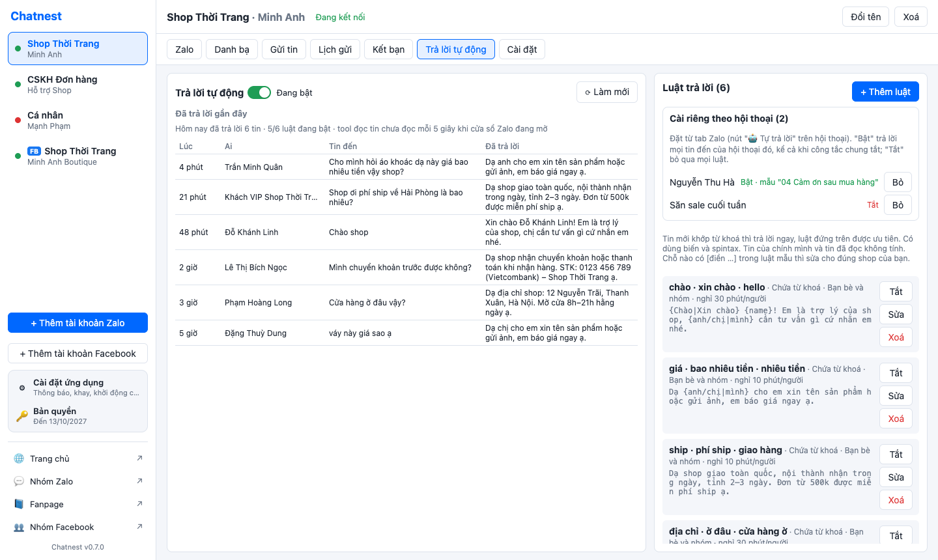Remove Săn sale cuối tuần override with Bỏ
Screen dimensions: 938x560
click(x=898, y=205)
